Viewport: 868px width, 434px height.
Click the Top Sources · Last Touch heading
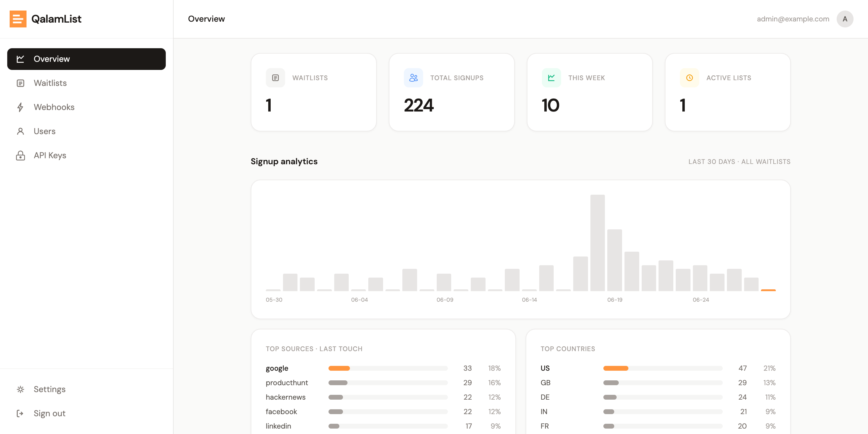[x=314, y=349]
